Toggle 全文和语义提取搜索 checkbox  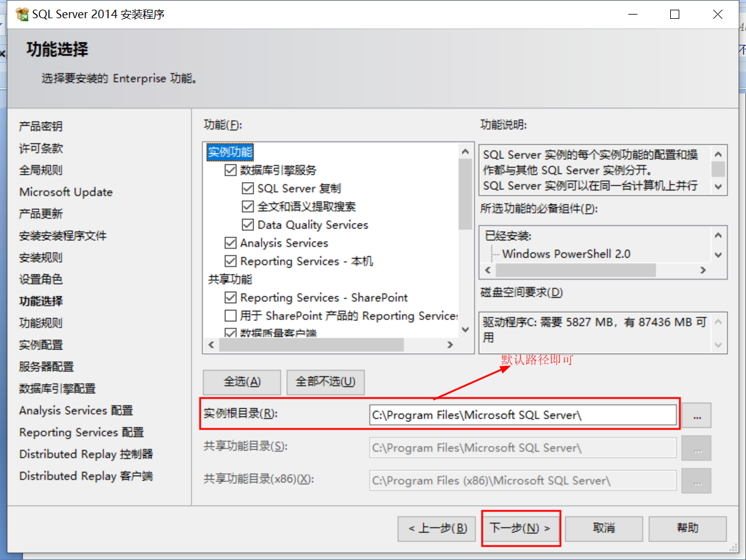[x=247, y=207]
